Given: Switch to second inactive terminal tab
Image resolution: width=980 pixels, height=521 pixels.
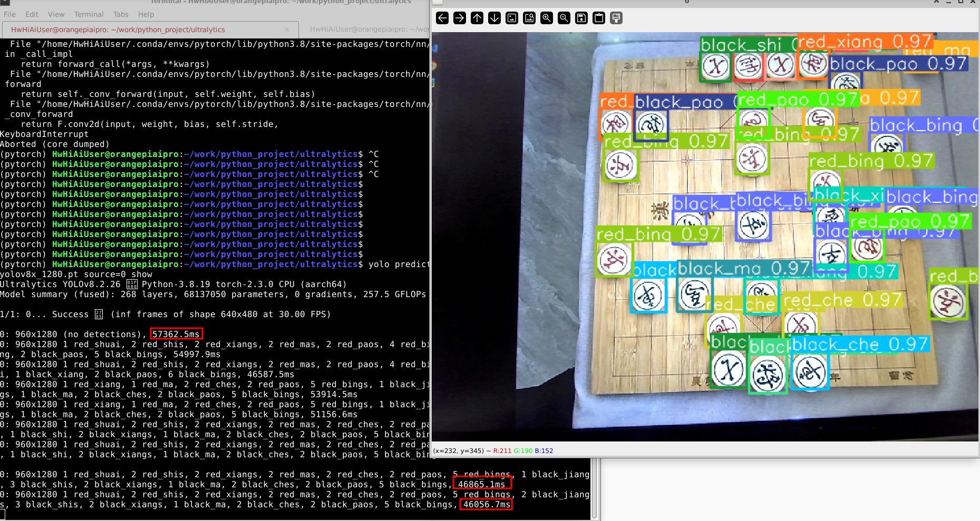Looking at the screenshot, I should (x=368, y=30).
